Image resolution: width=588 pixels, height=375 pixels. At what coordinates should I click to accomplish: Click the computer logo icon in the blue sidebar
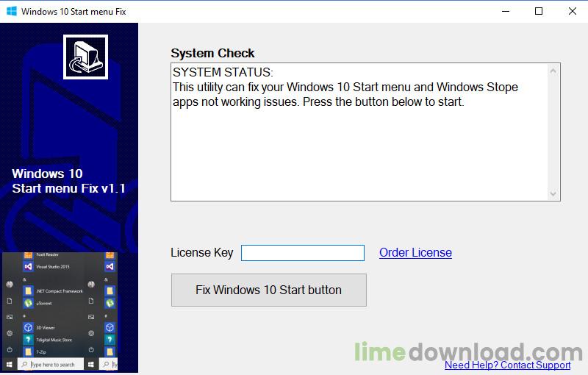85,57
